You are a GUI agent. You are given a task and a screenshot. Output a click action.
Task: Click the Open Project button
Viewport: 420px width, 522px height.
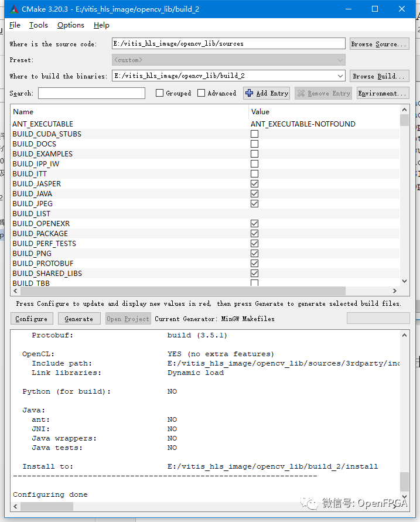[x=128, y=319]
